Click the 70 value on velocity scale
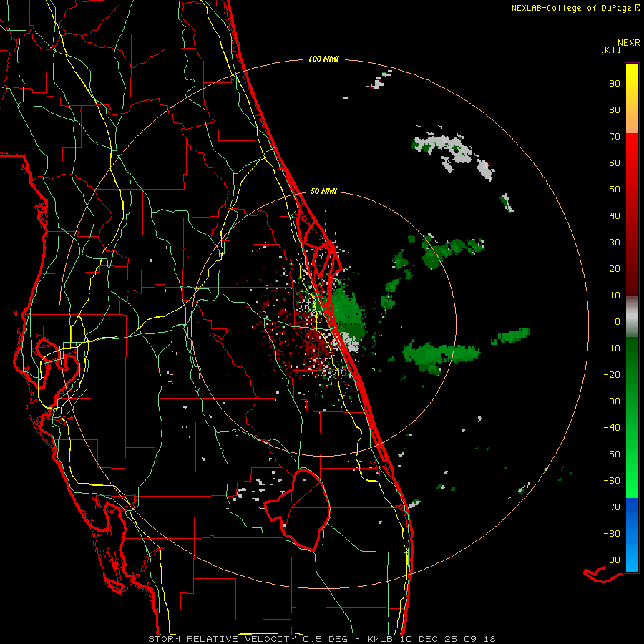Viewport: 644px width, 644px height. tap(615, 137)
